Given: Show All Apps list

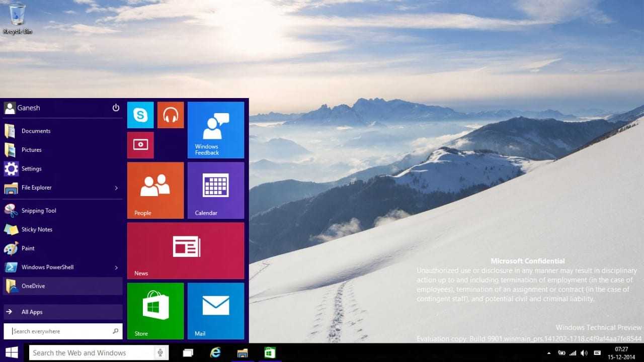Looking at the screenshot, I should click(63, 312).
